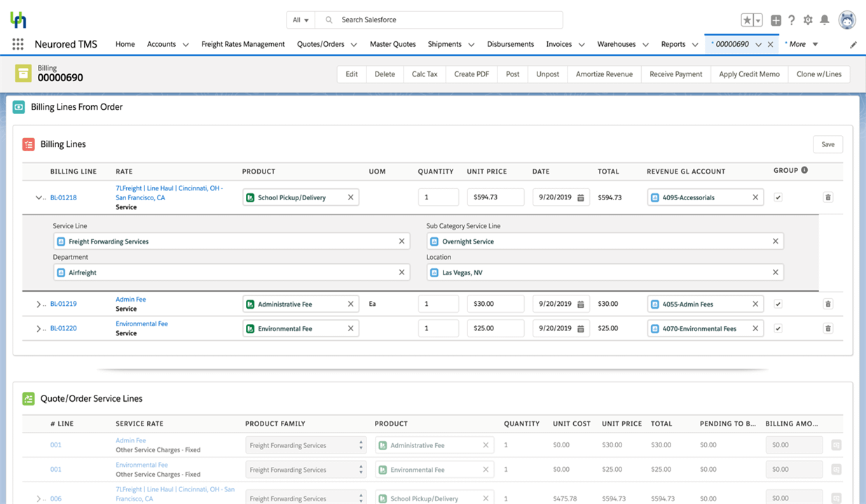Open date picker calendar for BL-01218
The height and width of the screenshot is (504, 866).
(x=581, y=197)
